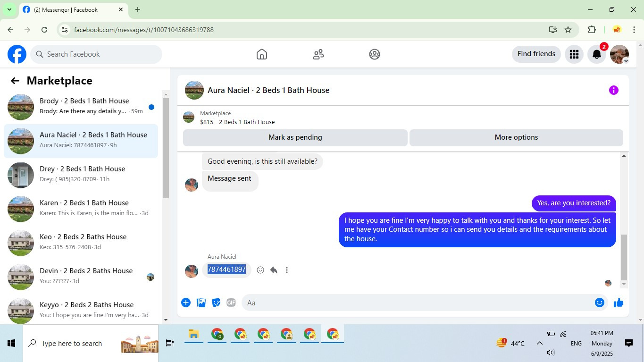Open Drey's 2 Beds 1 Bath conversation
This screenshot has width=644, height=362.
click(81, 175)
